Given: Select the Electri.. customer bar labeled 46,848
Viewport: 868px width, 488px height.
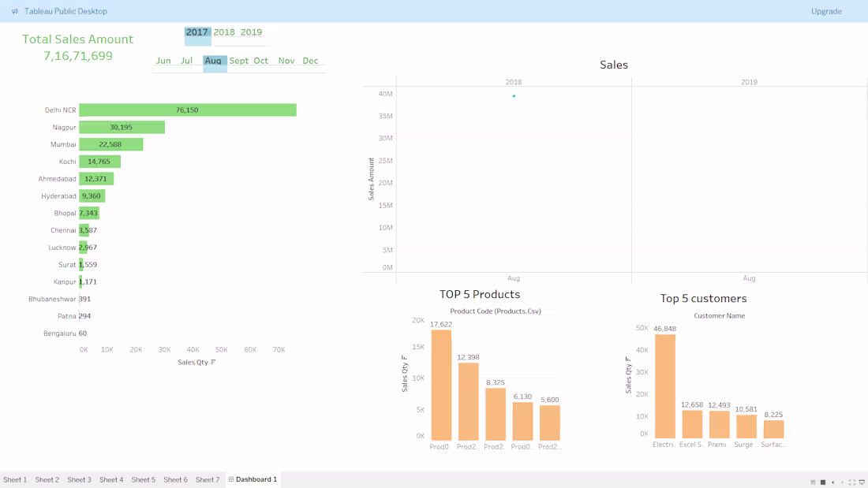Looking at the screenshot, I should 665,386.
